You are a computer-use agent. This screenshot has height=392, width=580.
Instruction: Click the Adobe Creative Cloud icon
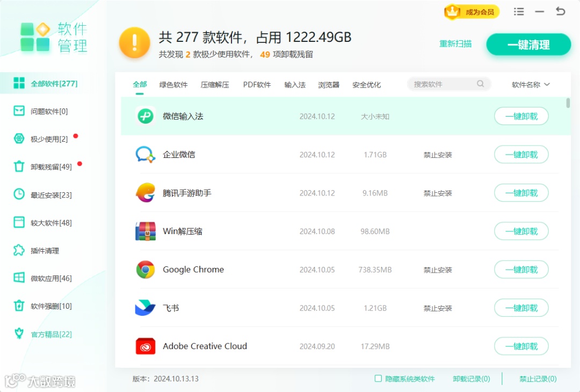(146, 346)
